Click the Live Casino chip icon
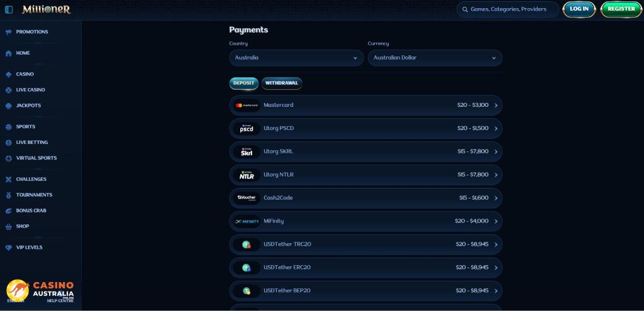This screenshot has height=311, width=644. (9, 90)
